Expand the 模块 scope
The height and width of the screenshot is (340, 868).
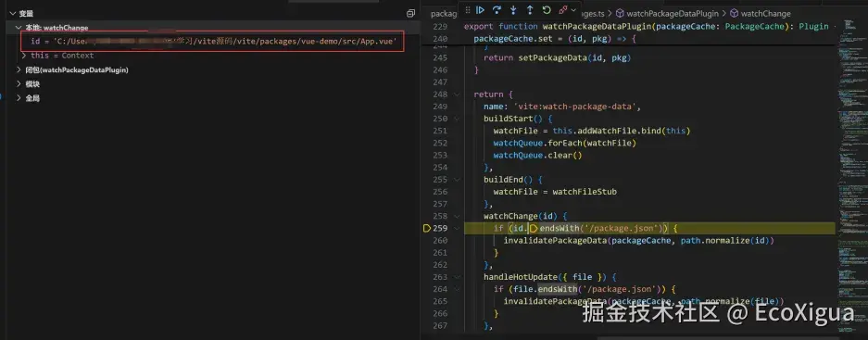19,84
